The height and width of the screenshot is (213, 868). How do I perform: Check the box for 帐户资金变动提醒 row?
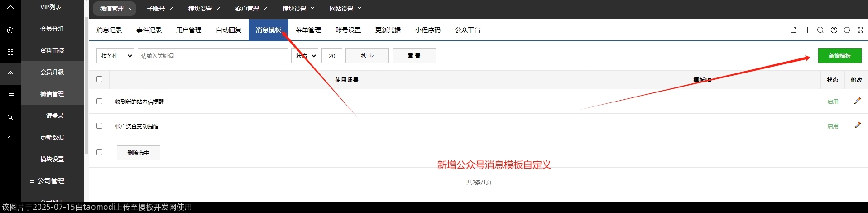click(100, 126)
